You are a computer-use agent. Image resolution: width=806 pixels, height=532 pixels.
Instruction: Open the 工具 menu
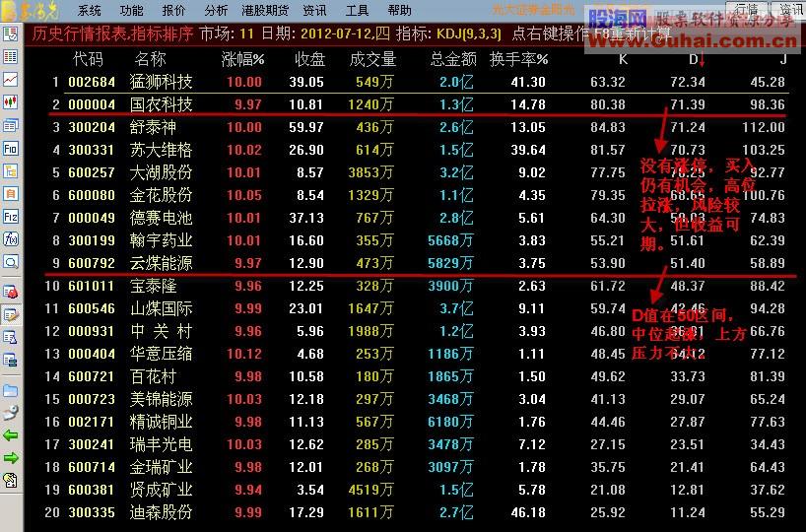pos(357,10)
